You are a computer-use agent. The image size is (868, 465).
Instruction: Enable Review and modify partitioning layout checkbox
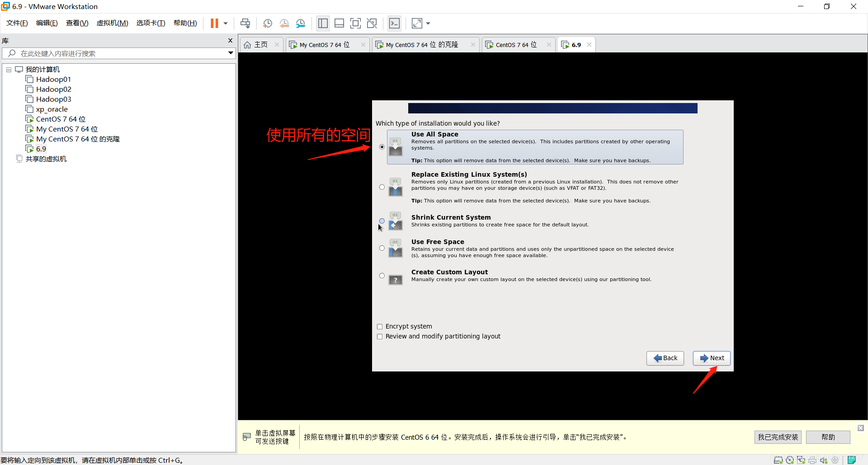[380, 337]
